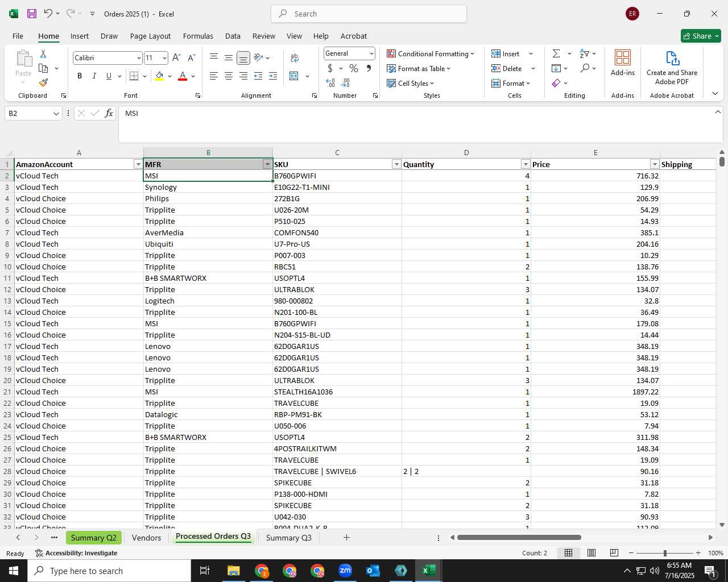Decrease indent in Alignment group
The image size is (728, 582).
(258, 76)
